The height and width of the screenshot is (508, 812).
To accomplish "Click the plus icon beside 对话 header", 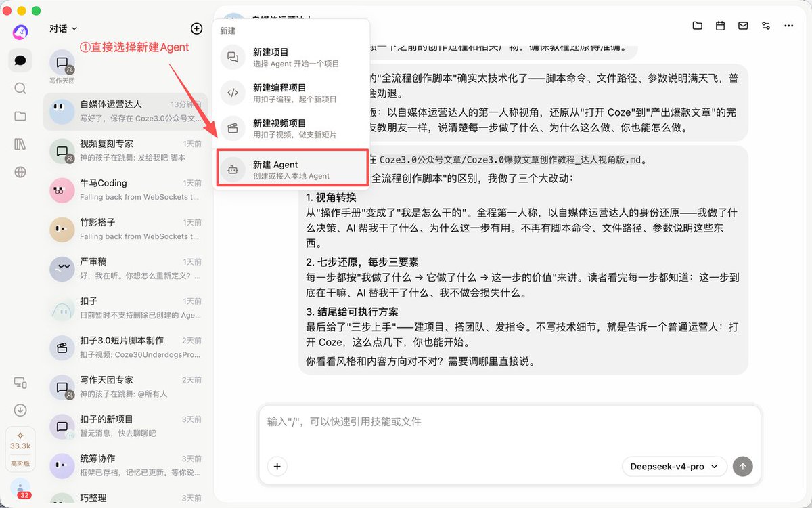I will click(x=196, y=28).
